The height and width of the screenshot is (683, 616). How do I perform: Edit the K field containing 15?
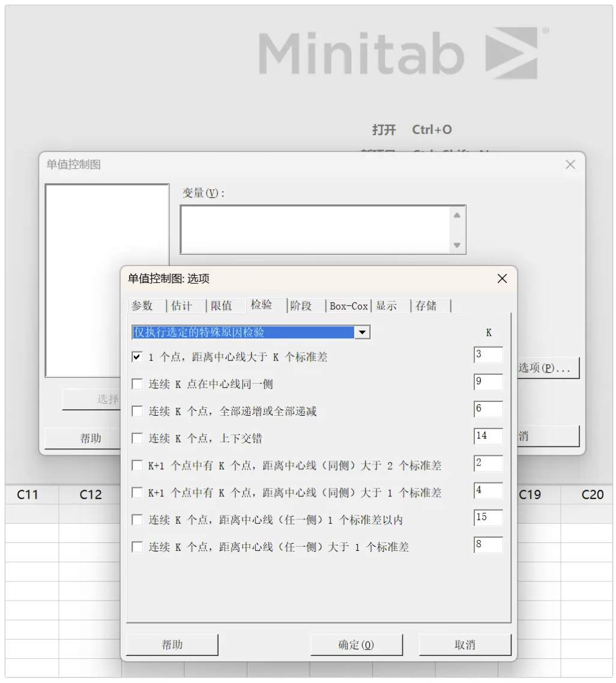coord(488,518)
